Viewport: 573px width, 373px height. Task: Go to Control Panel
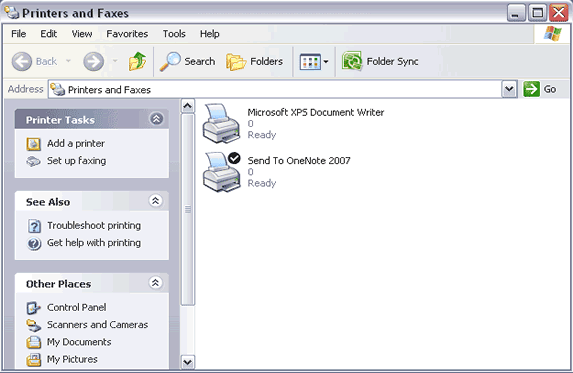[x=76, y=307]
